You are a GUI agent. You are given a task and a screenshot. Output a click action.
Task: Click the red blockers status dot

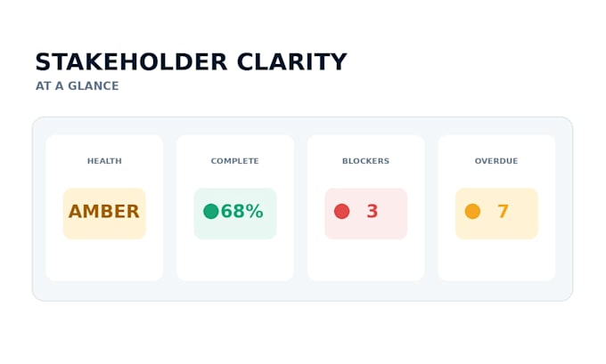(x=341, y=212)
